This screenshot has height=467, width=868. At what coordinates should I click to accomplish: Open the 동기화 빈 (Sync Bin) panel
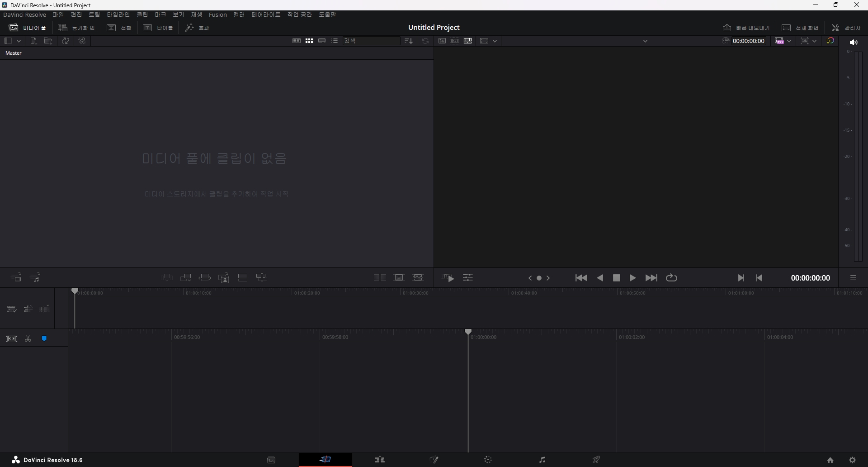click(76, 28)
